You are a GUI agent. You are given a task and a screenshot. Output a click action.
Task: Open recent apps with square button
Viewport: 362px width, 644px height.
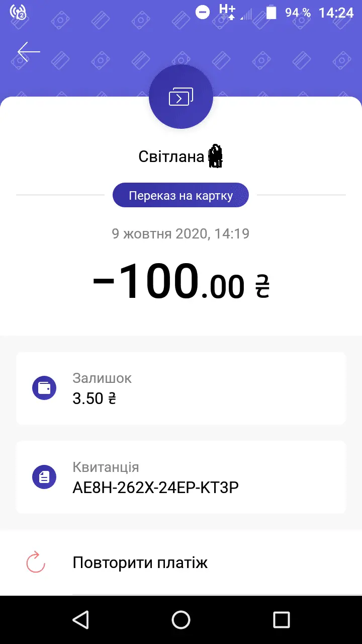click(281, 619)
